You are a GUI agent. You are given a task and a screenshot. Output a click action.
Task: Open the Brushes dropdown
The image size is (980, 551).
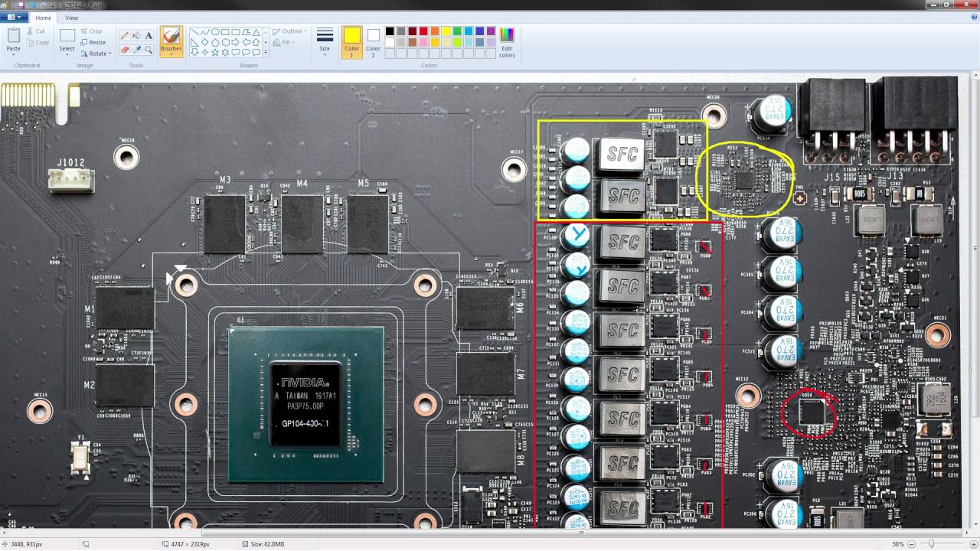coord(171,56)
